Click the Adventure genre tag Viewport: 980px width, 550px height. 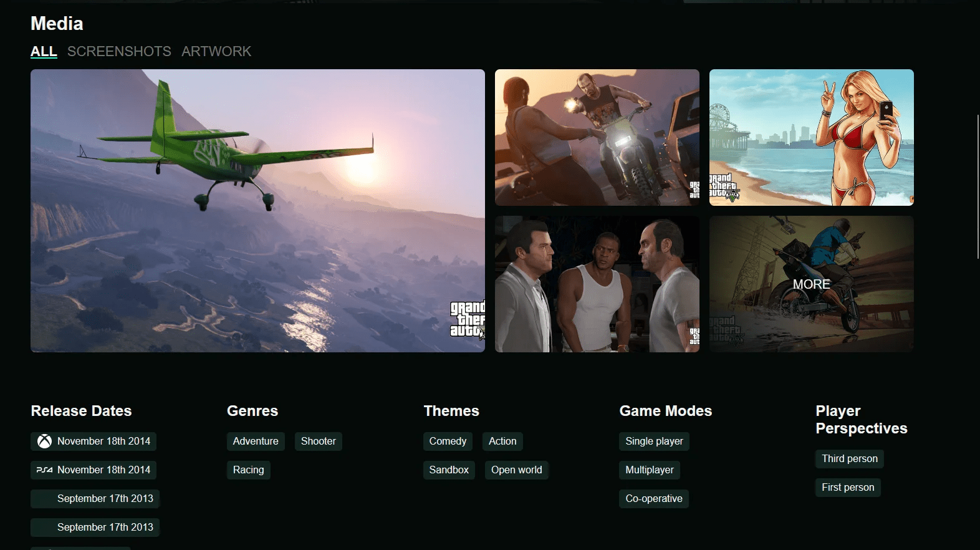256,441
